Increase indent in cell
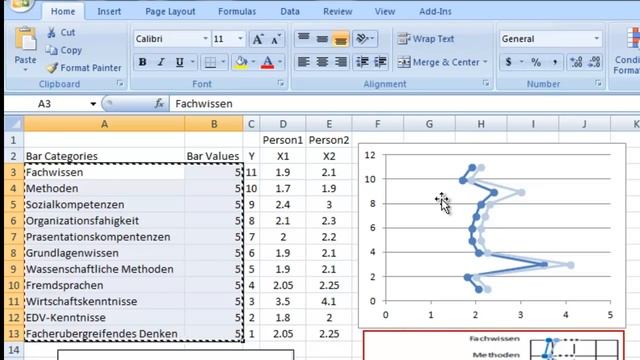 click(x=380, y=62)
